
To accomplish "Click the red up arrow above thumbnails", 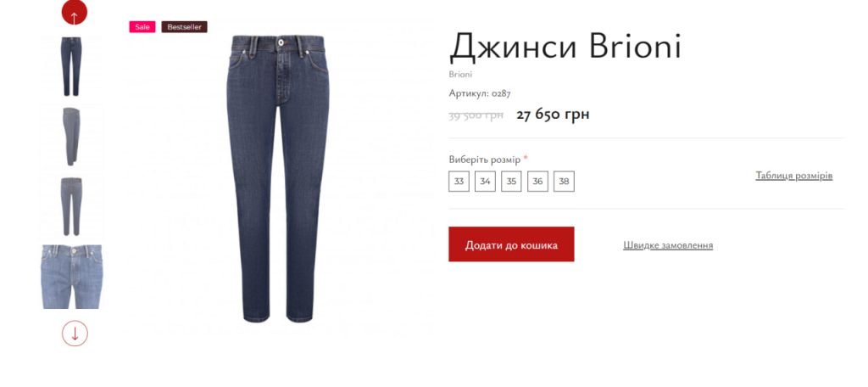I will pos(75,12).
